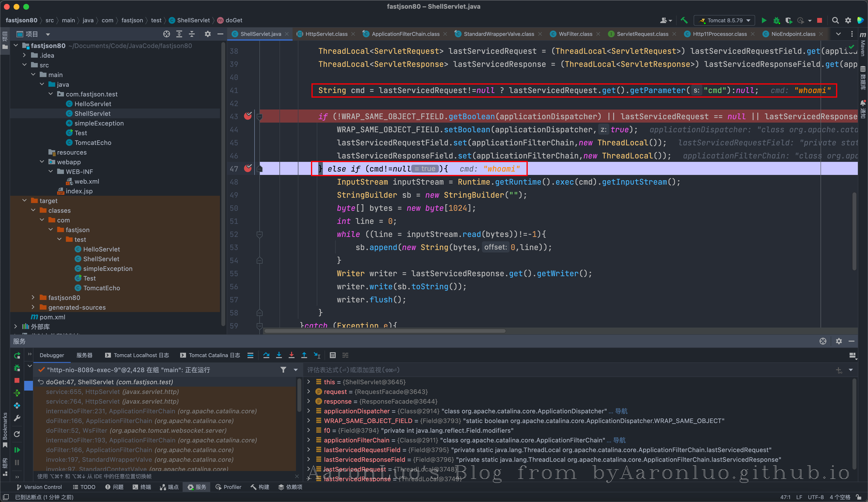The image size is (868, 502).
Task: Switch to WsFilter.class editor tab
Action: tap(575, 34)
